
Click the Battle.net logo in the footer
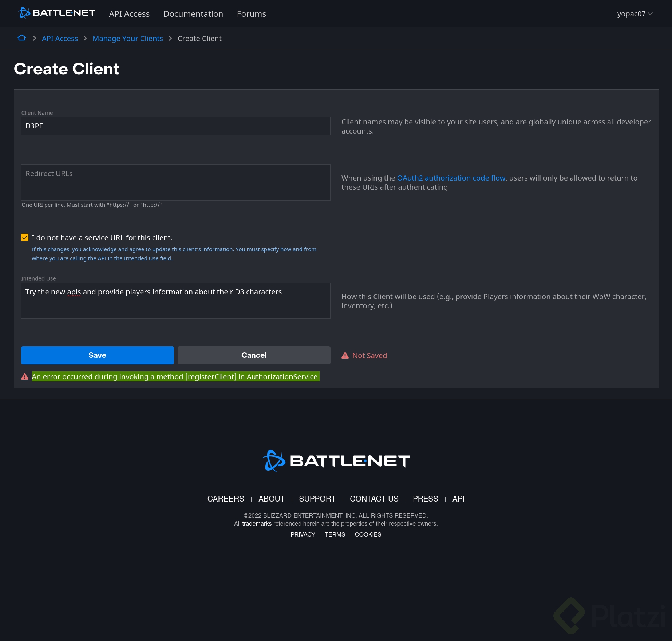335,460
